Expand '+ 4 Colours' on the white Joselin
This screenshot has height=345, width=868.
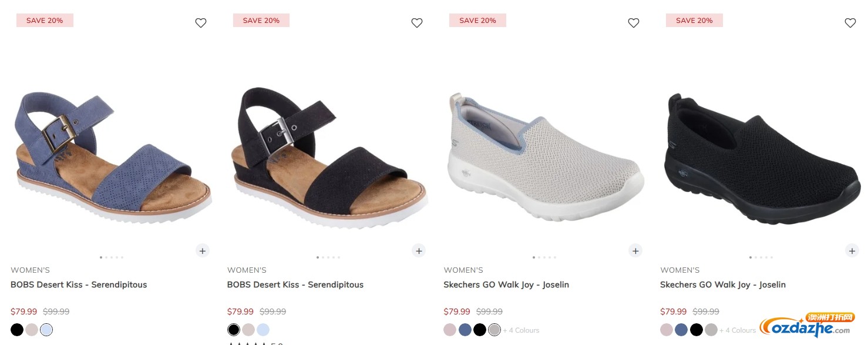coord(521,330)
